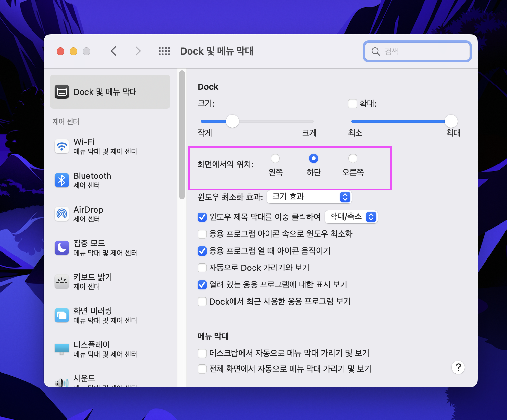Click the Dock section heading

click(208, 87)
